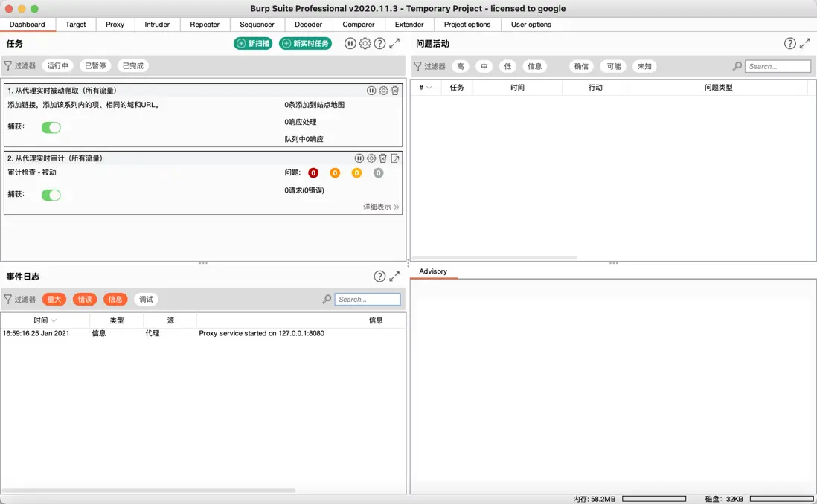Pause task 2 live audit

(x=359, y=158)
